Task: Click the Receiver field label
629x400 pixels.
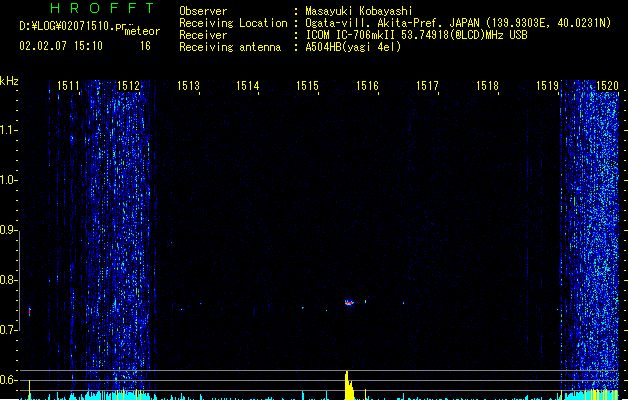Action: point(203,35)
